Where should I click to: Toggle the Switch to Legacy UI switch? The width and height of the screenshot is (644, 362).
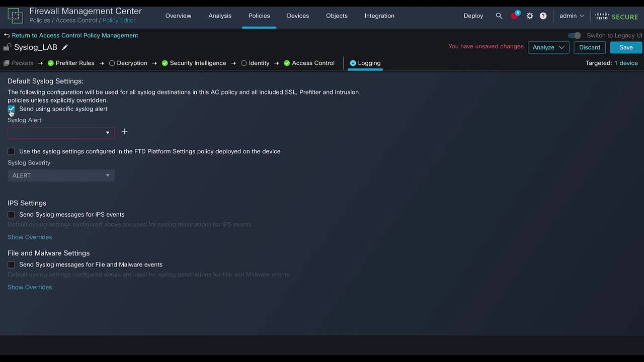(x=574, y=35)
